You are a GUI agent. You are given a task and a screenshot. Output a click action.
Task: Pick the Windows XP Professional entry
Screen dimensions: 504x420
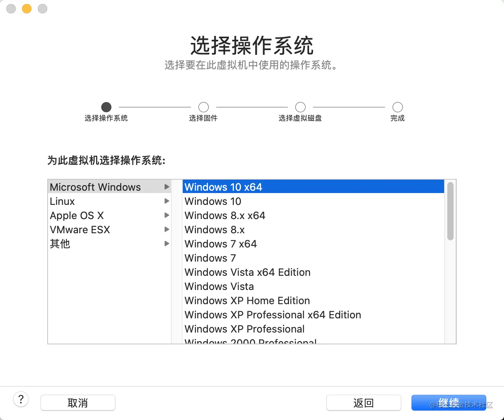313,329
